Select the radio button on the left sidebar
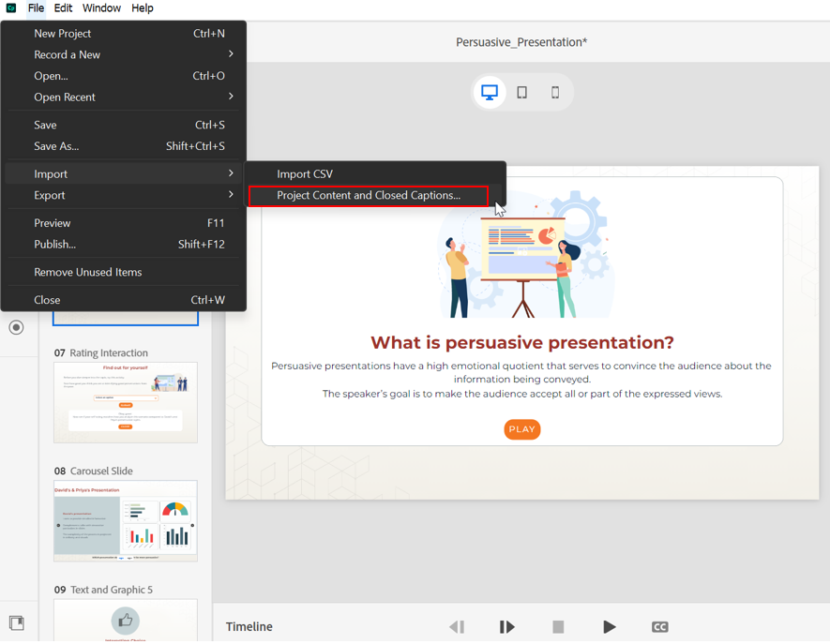The height and width of the screenshot is (644, 830). pyautogui.click(x=16, y=327)
